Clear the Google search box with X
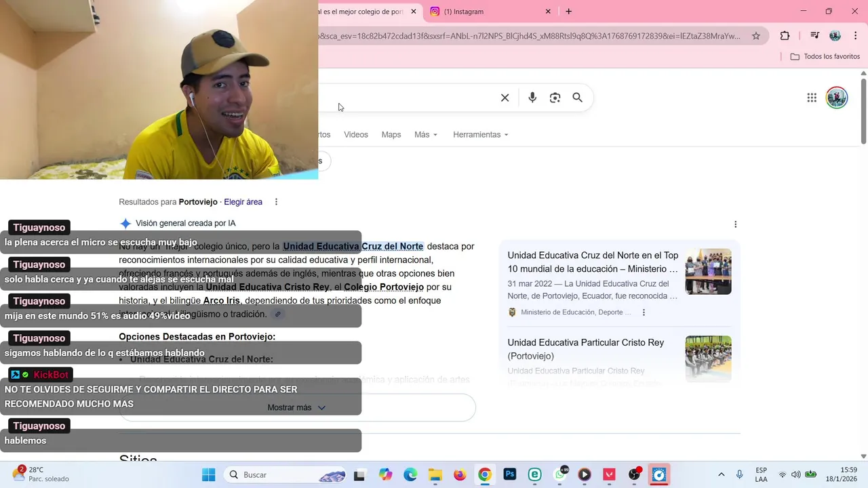 (505, 98)
